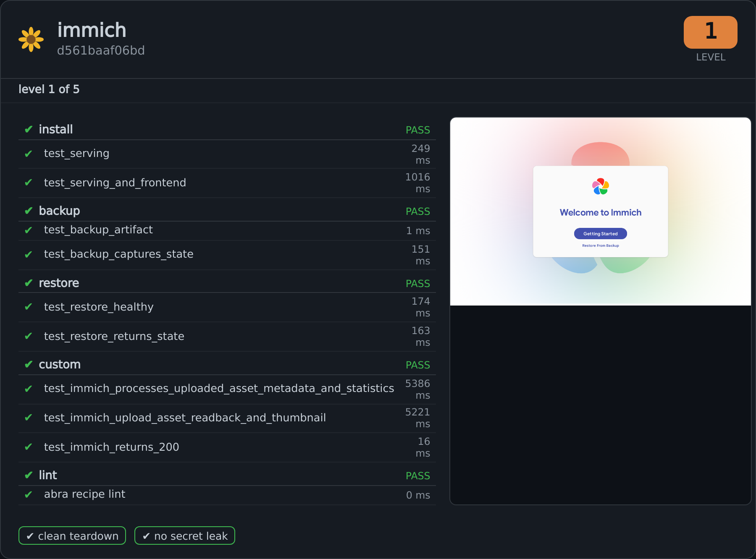The height and width of the screenshot is (559, 756).
Task: Click the immich app title
Action: pyautogui.click(x=92, y=30)
